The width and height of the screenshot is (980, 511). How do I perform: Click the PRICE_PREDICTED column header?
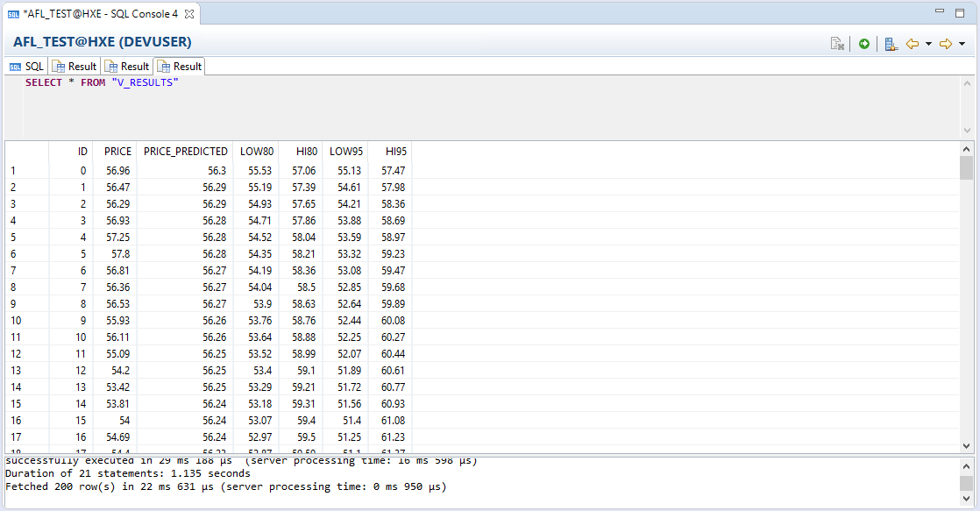tap(186, 151)
